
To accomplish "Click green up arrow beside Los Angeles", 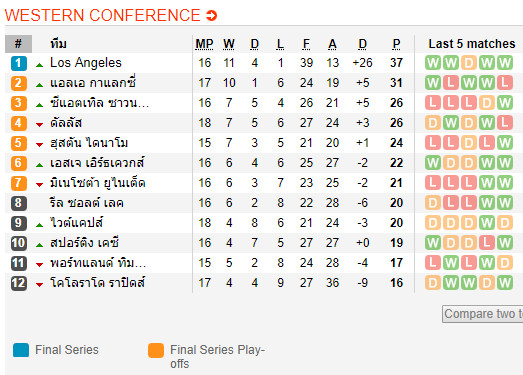I will (x=39, y=65).
